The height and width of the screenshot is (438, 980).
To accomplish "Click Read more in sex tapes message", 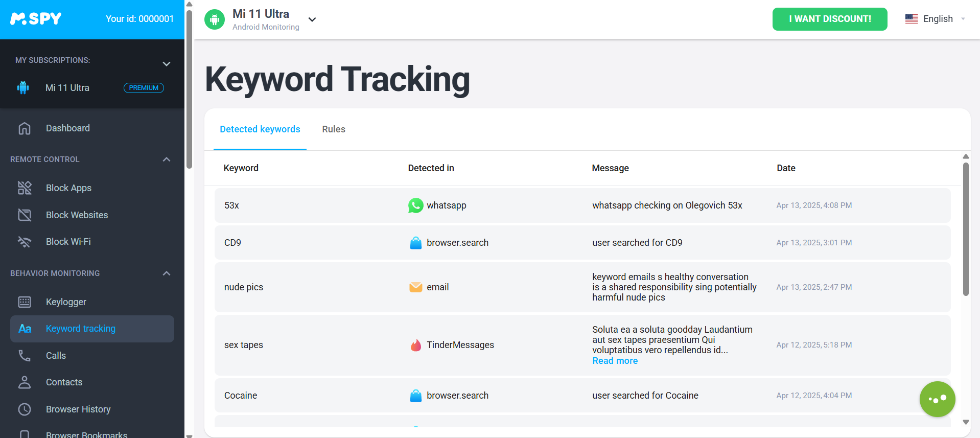I will pos(615,361).
